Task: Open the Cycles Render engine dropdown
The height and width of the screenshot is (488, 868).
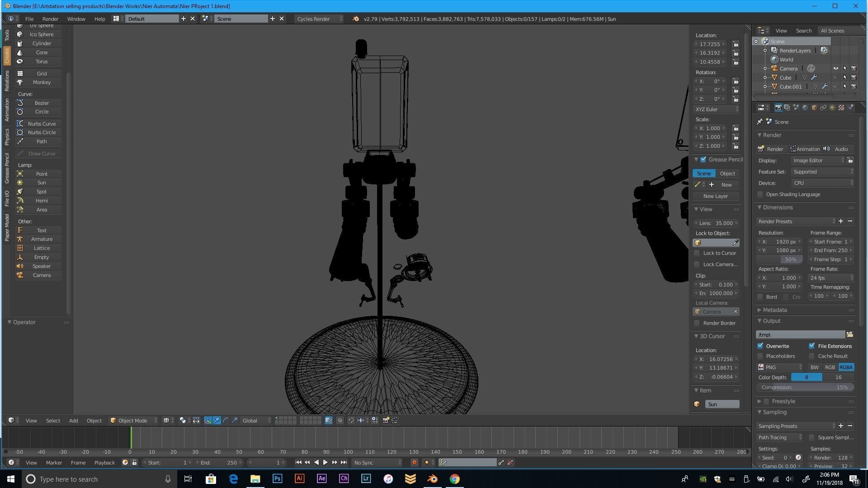Action: 319,19
